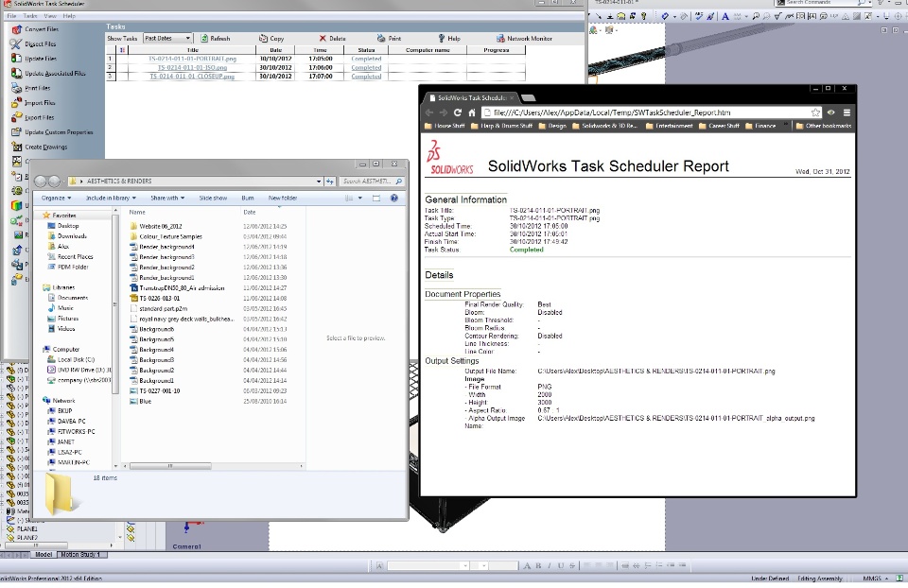Open Export Files task
The height and width of the screenshot is (588, 908).
[33, 117]
